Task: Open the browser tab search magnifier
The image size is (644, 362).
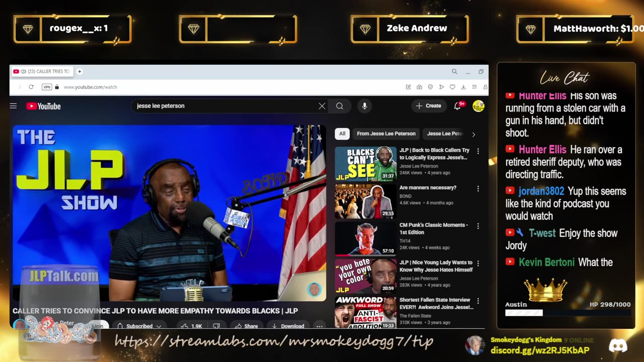Action: pyautogui.click(x=454, y=71)
